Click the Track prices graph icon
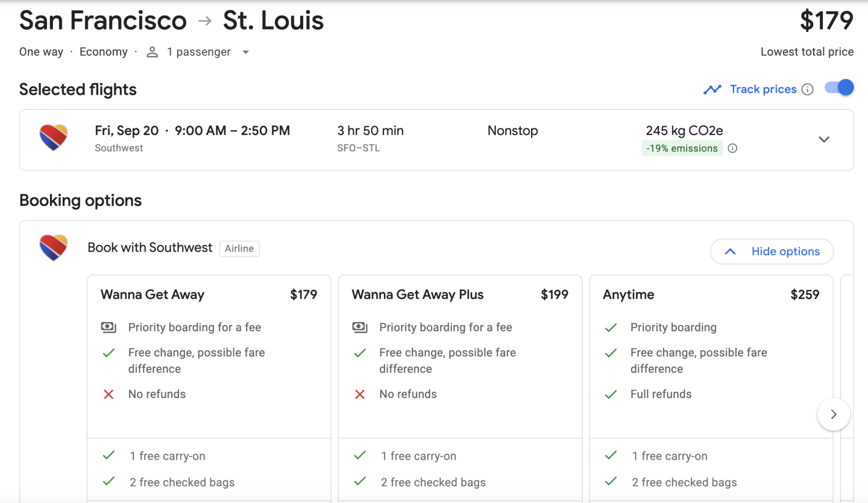This screenshot has width=868, height=503. 712,89
